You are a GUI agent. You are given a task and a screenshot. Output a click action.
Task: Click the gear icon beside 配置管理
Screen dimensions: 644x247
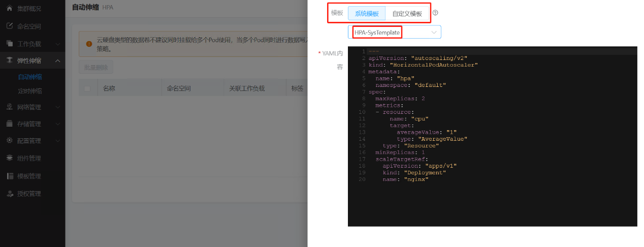pyautogui.click(x=10, y=140)
